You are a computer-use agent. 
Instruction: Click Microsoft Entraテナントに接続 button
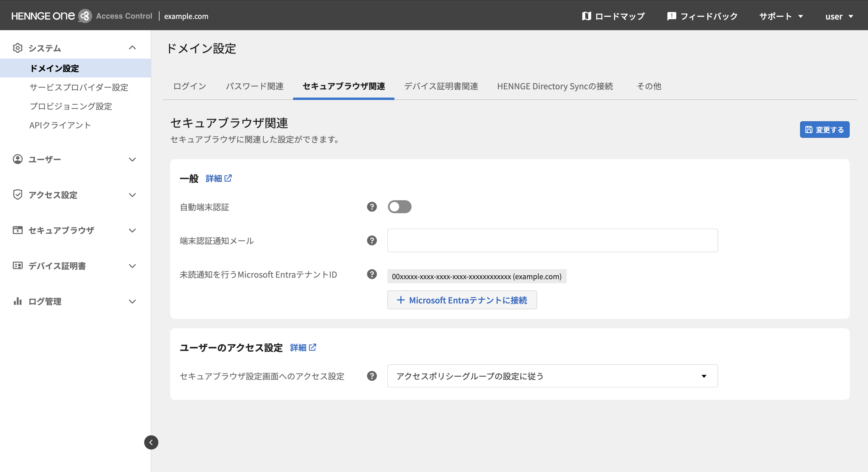click(462, 300)
